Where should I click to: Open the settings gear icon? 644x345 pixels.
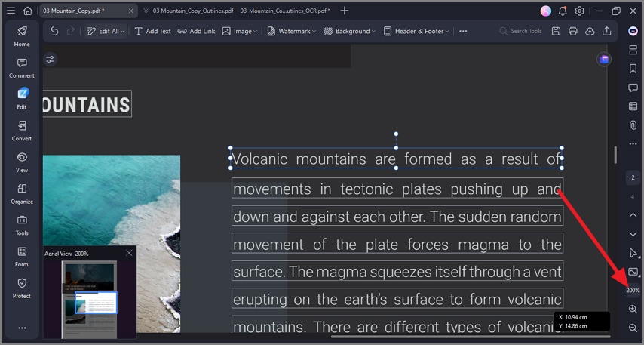[579, 11]
